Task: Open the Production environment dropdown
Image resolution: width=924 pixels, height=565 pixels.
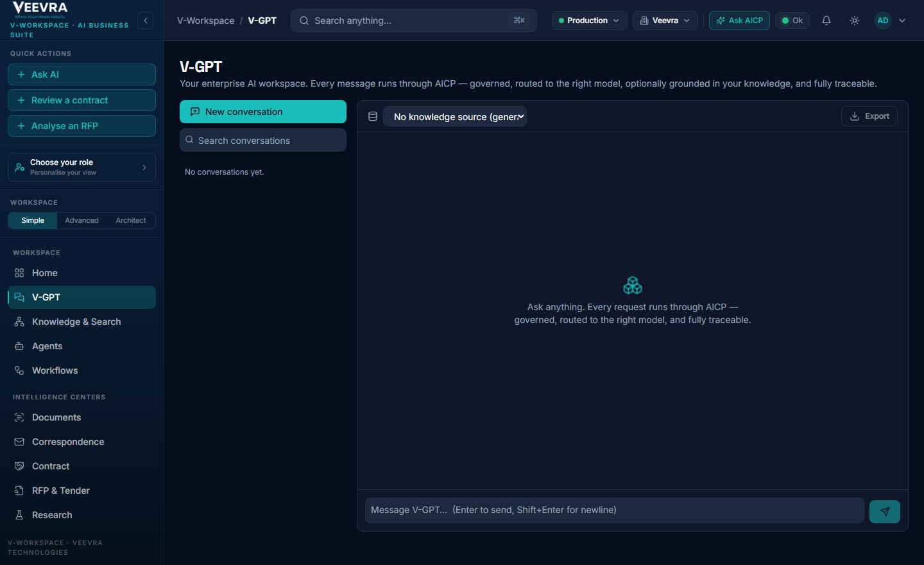Action: click(x=590, y=21)
